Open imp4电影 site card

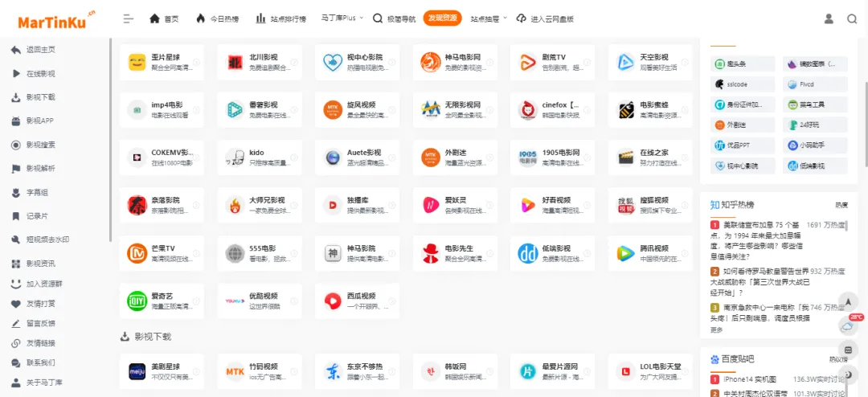click(162, 109)
